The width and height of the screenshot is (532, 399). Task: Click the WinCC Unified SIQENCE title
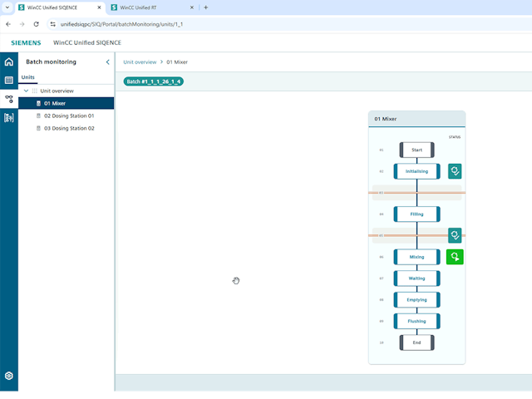pos(87,42)
